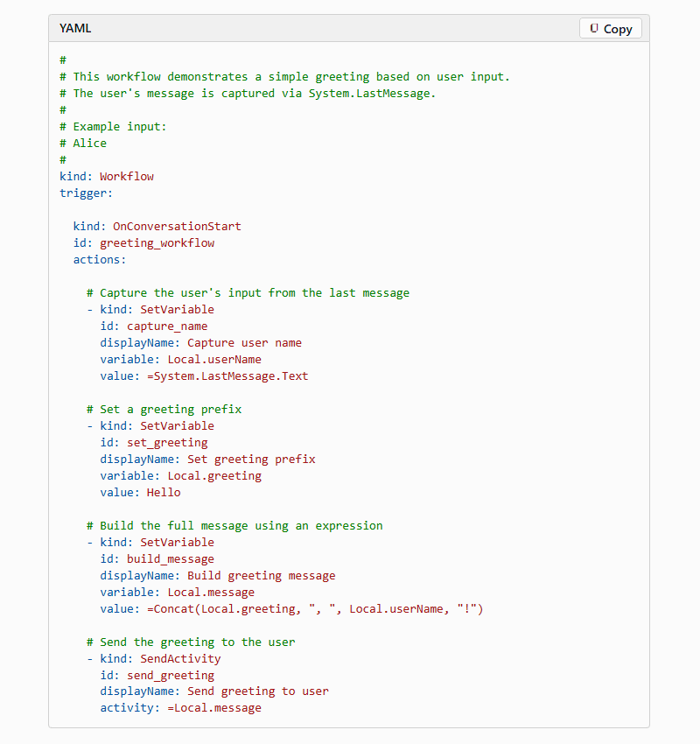Click '# Send the greeting to the user' comment
Image resolution: width=700 pixels, height=744 pixels.
click(x=191, y=642)
